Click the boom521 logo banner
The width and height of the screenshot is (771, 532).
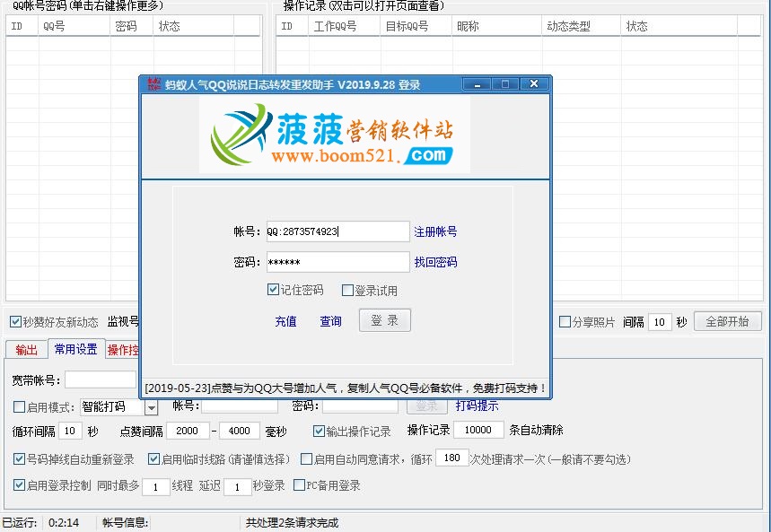click(335, 135)
